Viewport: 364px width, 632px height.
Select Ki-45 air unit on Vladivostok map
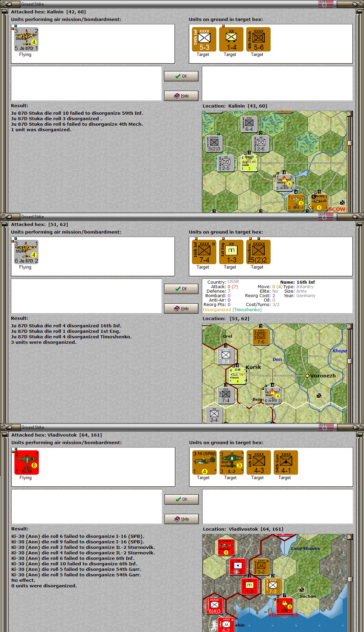226,548
